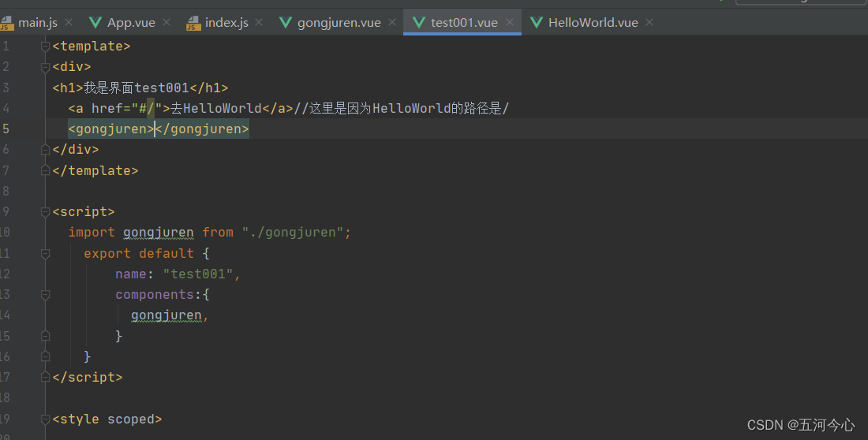868x440 pixels.
Task: Fold at the export default closing brace
Action: (x=46, y=356)
